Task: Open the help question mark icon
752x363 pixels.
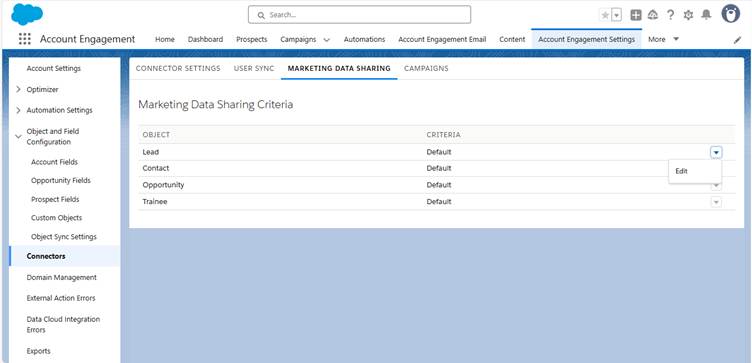Action: (x=670, y=15)
